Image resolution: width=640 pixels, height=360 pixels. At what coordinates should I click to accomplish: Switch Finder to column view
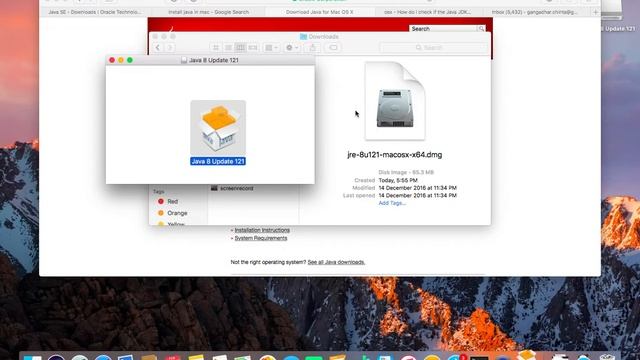tap(240, 48)
